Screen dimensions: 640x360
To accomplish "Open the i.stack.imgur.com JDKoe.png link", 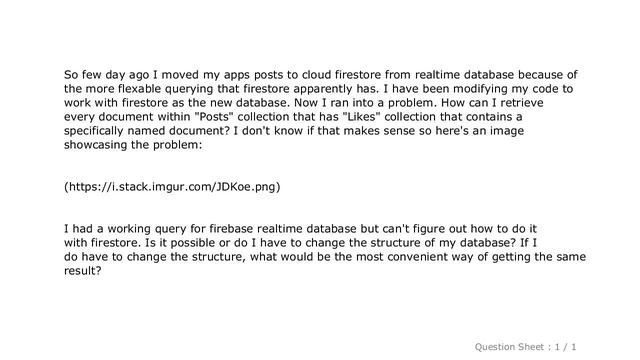I will click(172, 187).
